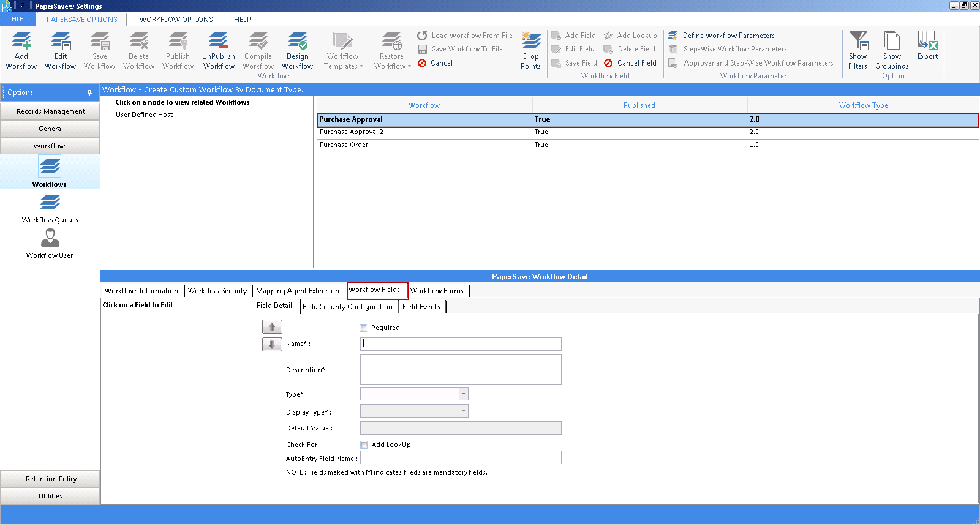Click the Edit Field ribbon button
Viewport: 980px width, 526px height.
click(573, 49)
